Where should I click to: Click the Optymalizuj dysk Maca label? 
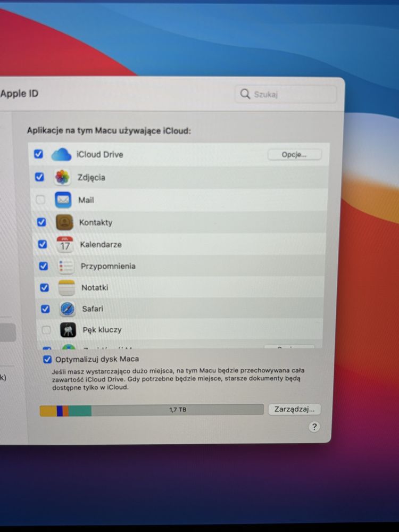pyautogui.click(x=97, y=359)
